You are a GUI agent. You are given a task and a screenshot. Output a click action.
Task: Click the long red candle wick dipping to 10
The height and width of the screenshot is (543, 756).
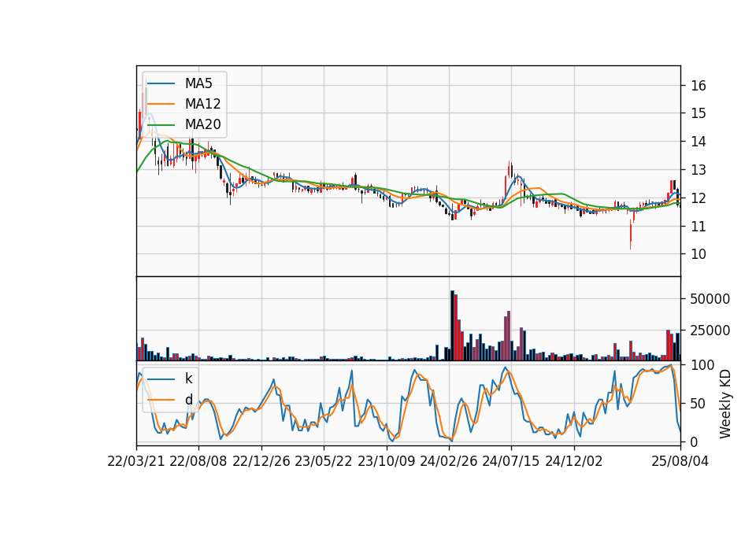point(630,235)
